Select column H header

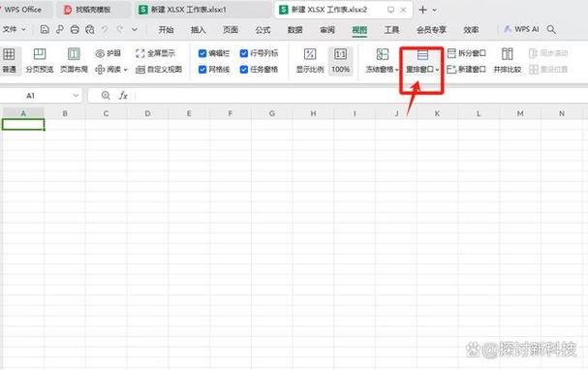[313, 113]
